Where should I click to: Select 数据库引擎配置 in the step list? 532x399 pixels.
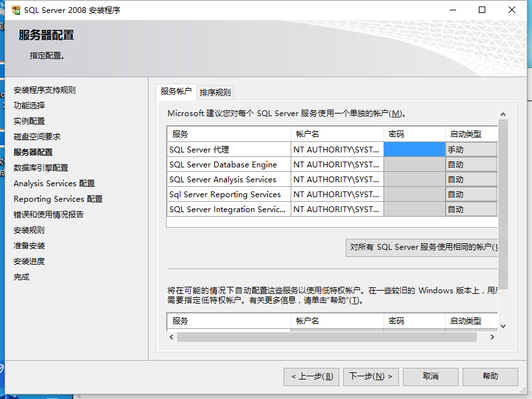coord(41,168)
